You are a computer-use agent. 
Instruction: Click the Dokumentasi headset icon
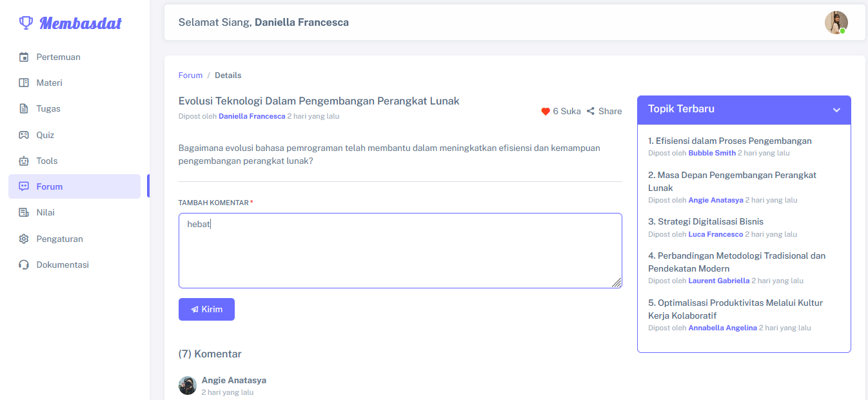point(24,265)
